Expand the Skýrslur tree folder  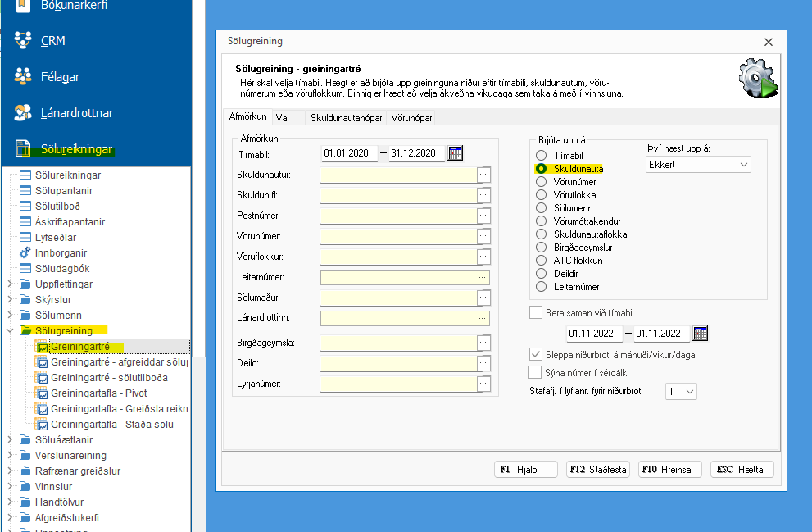click(9, 299)
